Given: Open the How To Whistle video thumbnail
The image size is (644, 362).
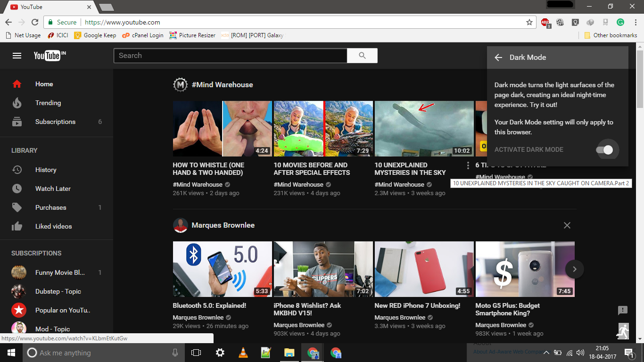Looking at the screenshot, I should [x=222, y=129].
